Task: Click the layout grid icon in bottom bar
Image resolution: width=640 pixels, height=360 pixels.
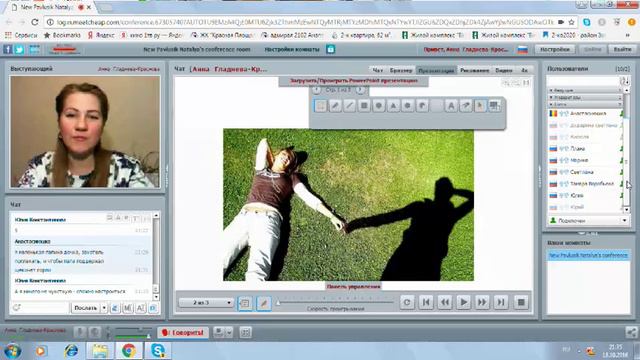Action: click(x=245, y=332)
